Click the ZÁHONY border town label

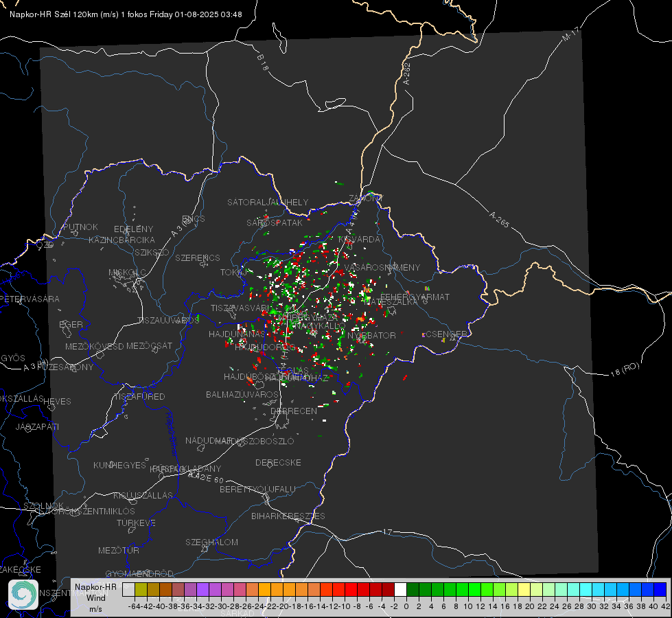pos(366,198)
